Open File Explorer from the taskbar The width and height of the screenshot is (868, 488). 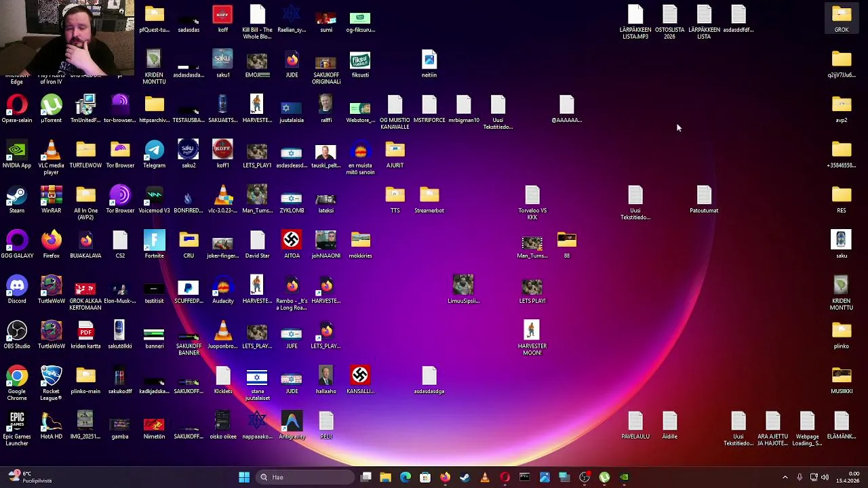pos(385,477)
